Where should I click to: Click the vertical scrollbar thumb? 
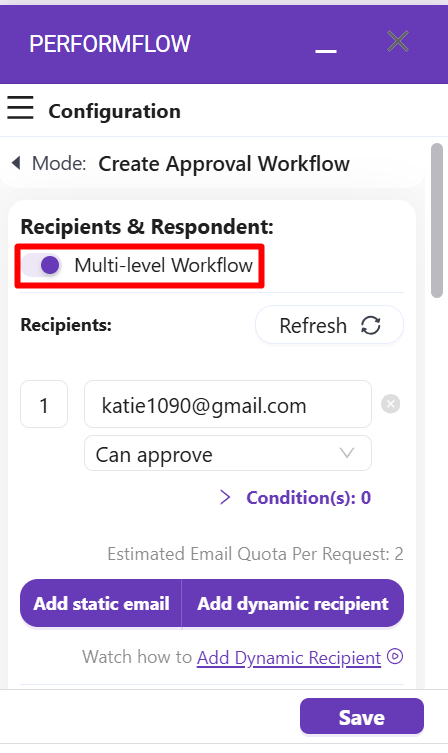(x=436, y=220)
